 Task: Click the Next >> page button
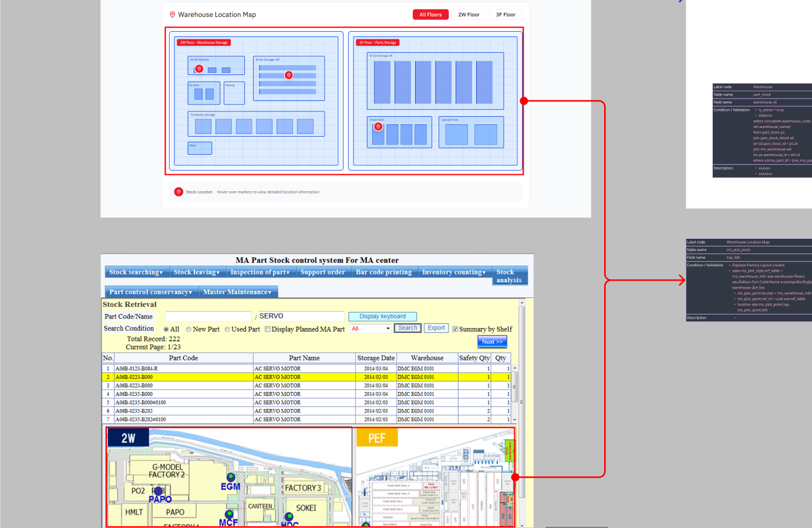492,342
